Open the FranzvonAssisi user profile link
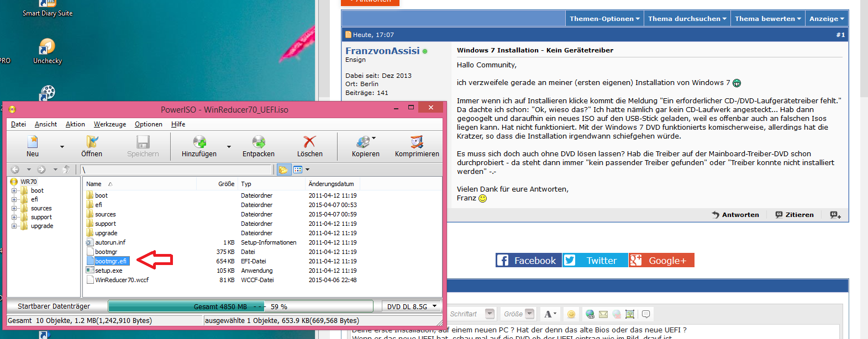 click(x=382, y=51)
